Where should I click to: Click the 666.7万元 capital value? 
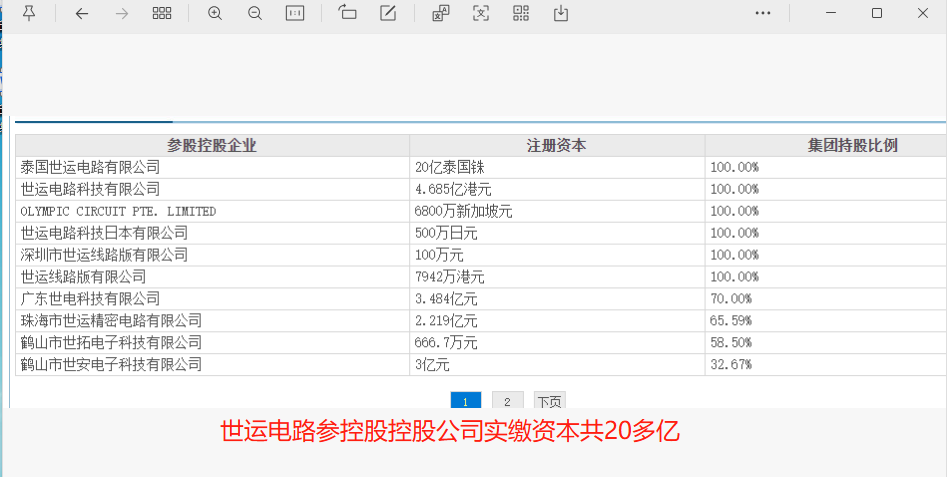click(446, 343)
